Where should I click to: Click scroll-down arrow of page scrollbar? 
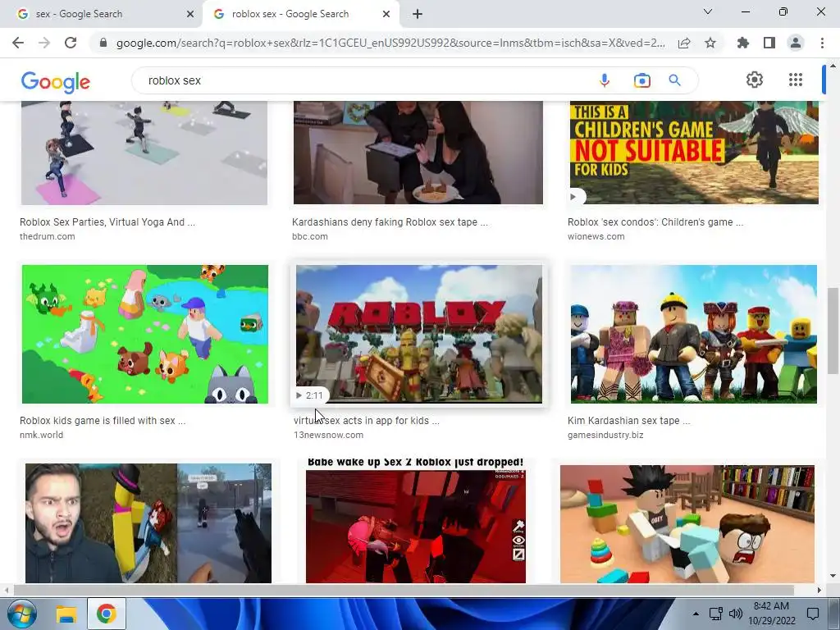coord(833,576)
